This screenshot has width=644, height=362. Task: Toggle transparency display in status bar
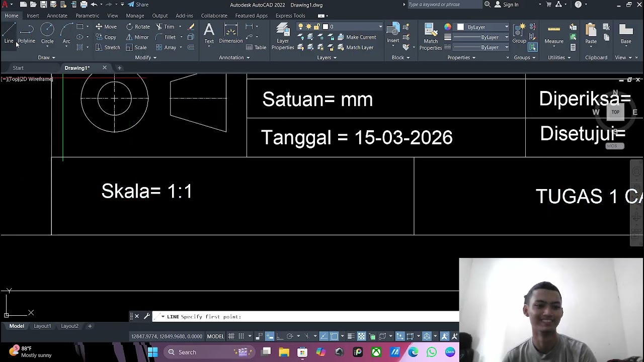click(362, 336)
